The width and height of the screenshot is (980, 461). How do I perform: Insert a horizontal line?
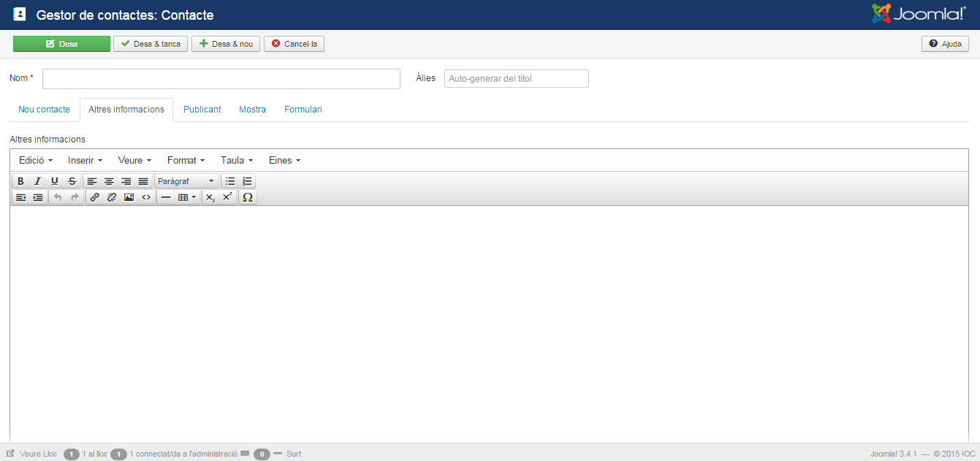166,197
